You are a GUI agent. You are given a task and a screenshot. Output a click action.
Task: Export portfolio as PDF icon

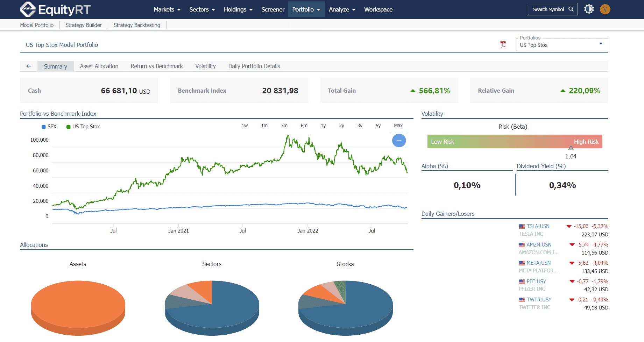(x=503, y=45)
